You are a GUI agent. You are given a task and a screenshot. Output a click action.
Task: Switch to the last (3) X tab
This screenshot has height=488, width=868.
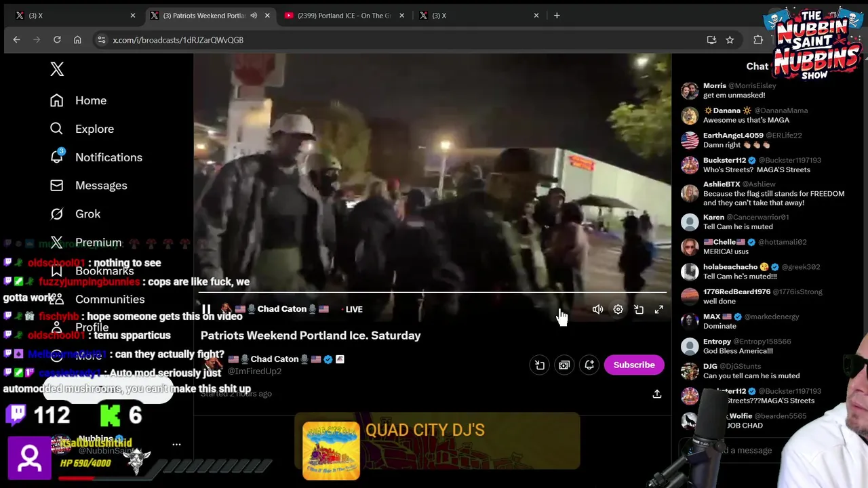[x=479, y=15]
